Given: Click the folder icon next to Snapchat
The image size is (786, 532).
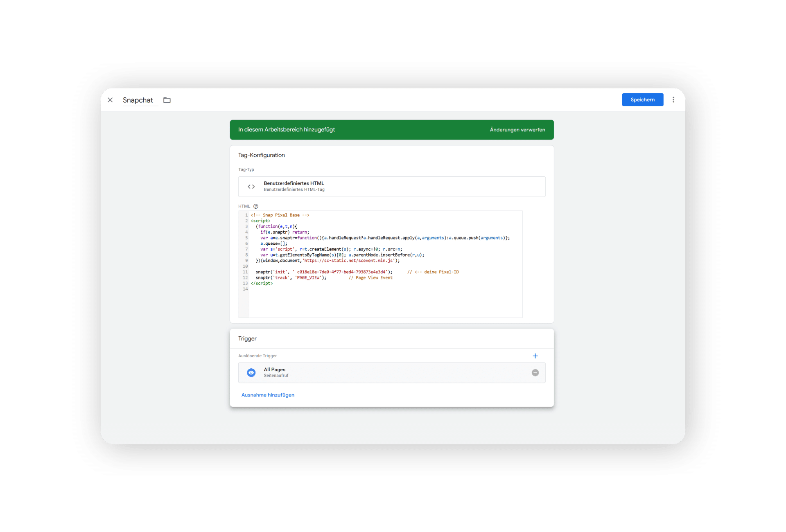Looking at the screenshot, I should (167, 100).
